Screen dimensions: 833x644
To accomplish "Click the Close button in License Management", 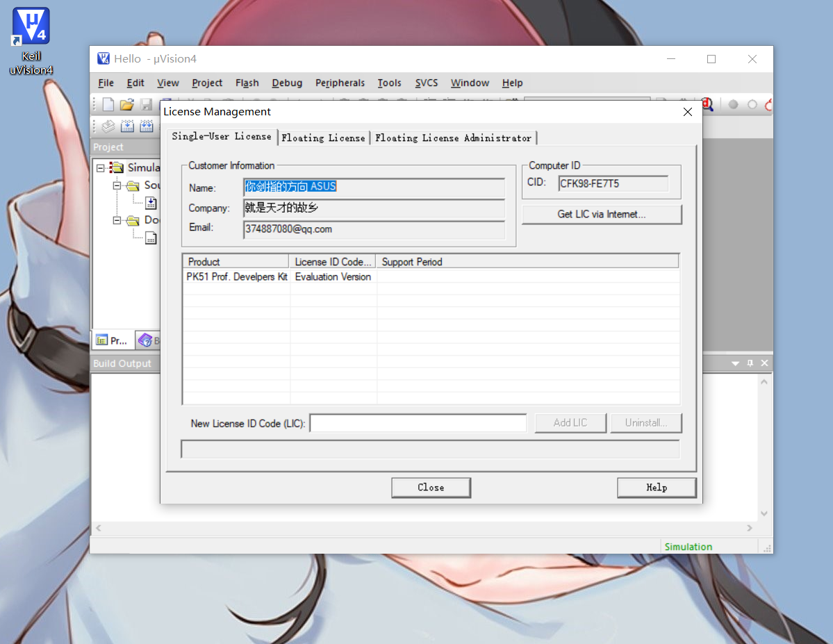I will point(431,488).
